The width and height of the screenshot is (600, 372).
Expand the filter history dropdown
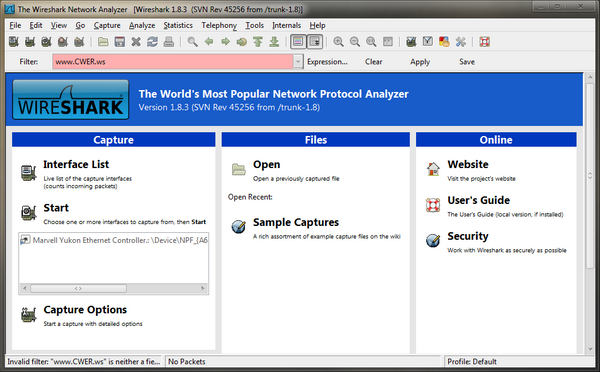point(298,62)
